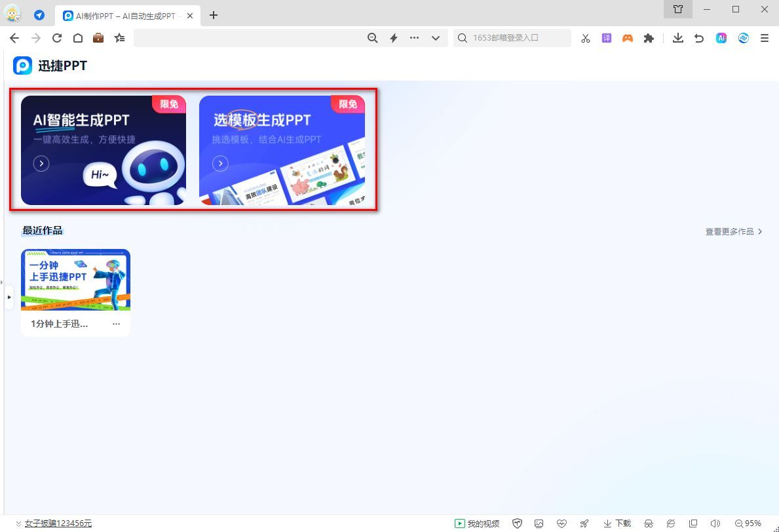Open a new tab with plus button
The image size is (779, 532).
tap(213, 15)
